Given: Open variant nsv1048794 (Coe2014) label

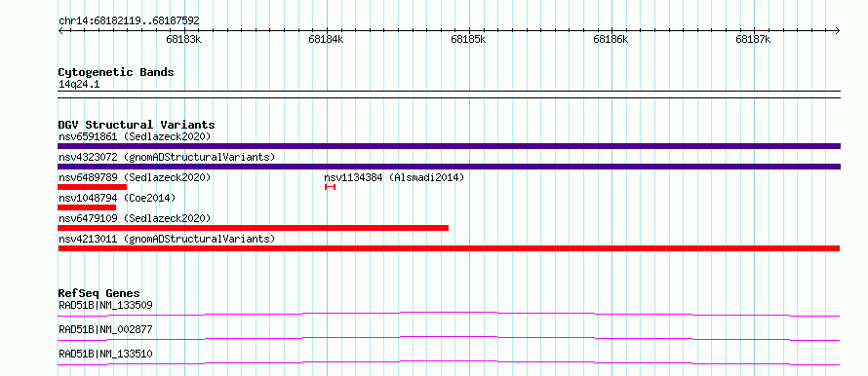Looking at the screenshot, I should click(117, 198).
